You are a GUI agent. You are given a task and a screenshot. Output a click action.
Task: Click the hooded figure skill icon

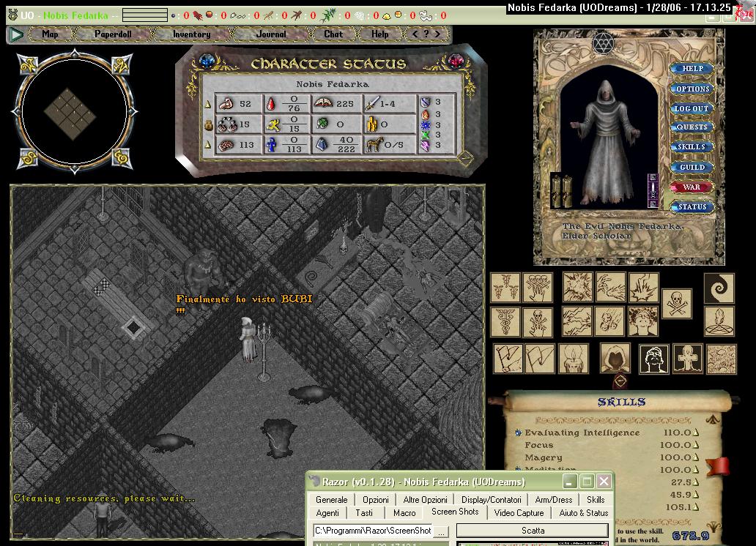pos(615,358)
